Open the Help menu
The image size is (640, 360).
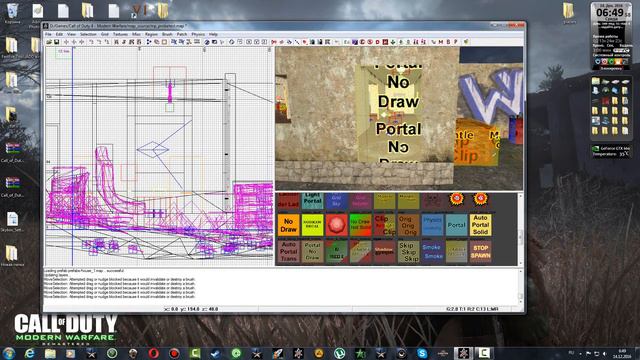click(213, 34)
